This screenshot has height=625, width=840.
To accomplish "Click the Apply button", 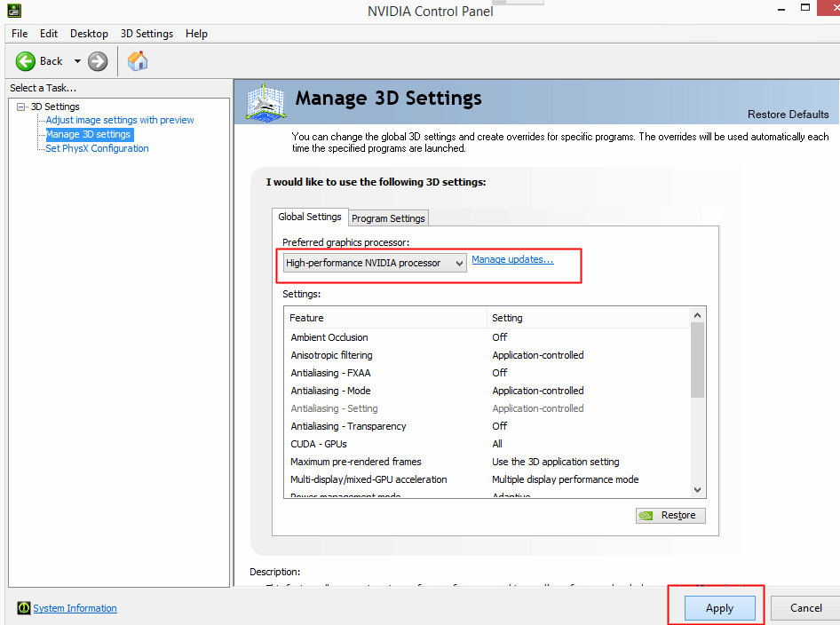I will click(x=719, y=608).
